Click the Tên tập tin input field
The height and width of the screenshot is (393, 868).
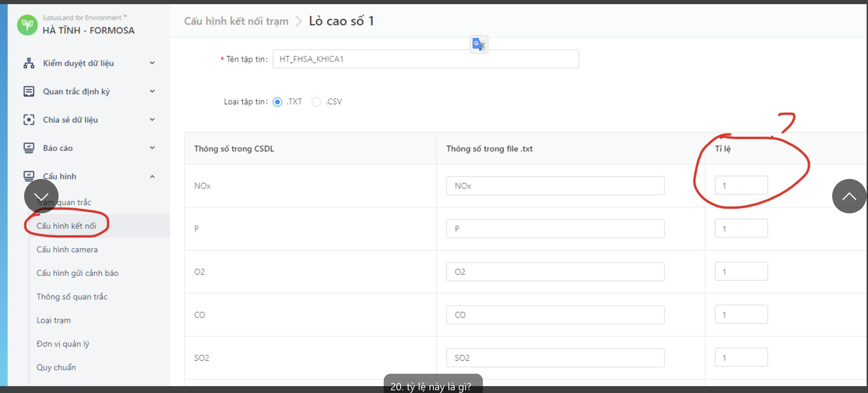pos(425,59)
